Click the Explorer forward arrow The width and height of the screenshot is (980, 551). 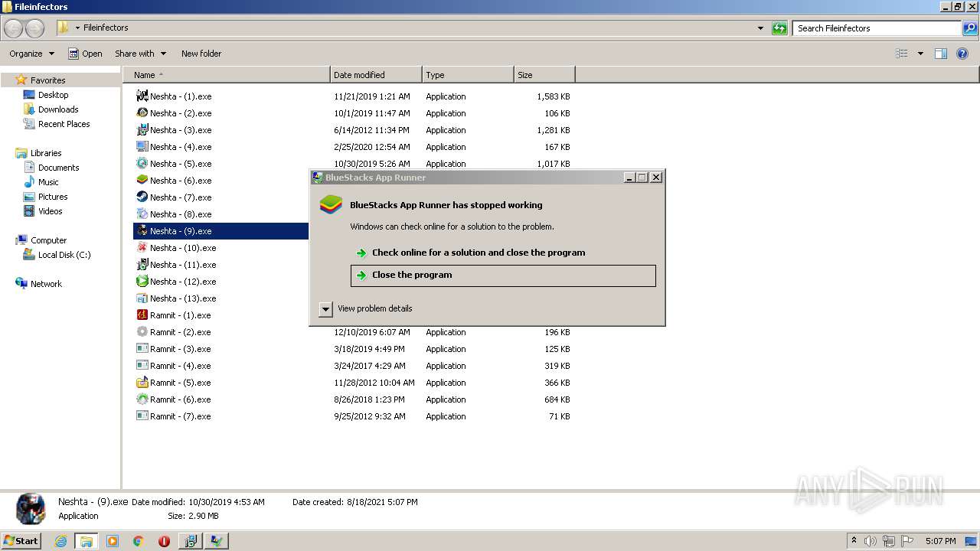tap(34, 28)
